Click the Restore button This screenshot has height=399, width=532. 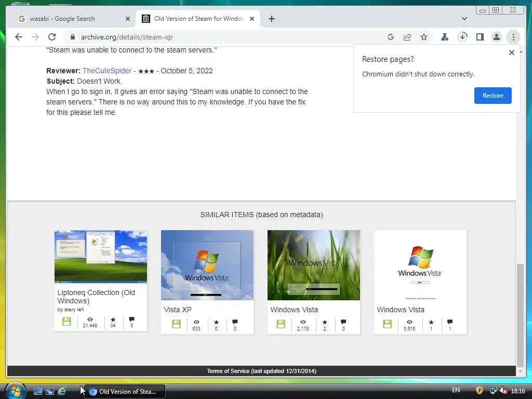(493, 96)
